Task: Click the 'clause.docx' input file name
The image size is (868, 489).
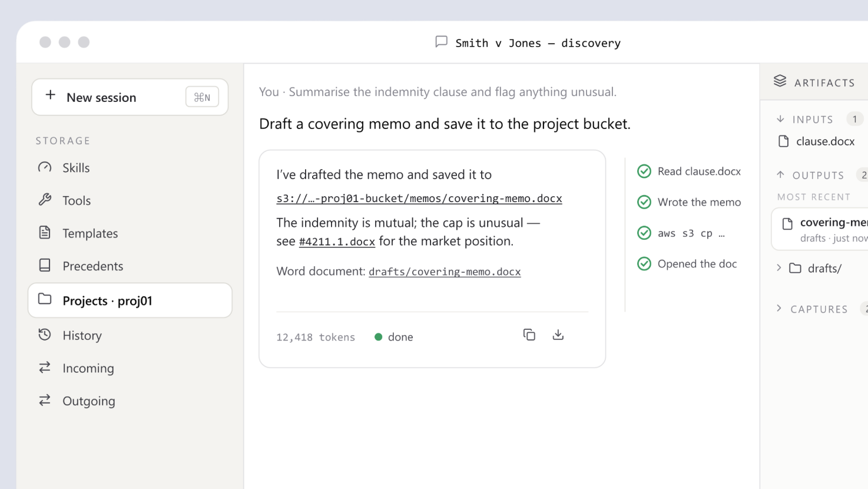Action: point(825,141)
